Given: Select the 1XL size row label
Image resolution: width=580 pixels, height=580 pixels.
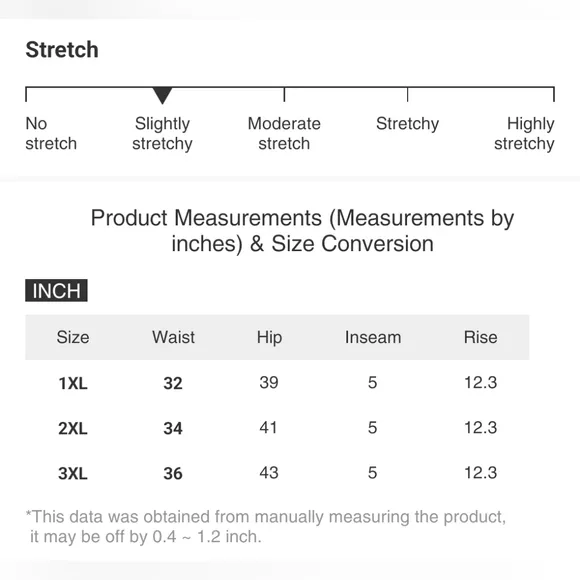Looking at the screenshot, I should tap(73, 383).
